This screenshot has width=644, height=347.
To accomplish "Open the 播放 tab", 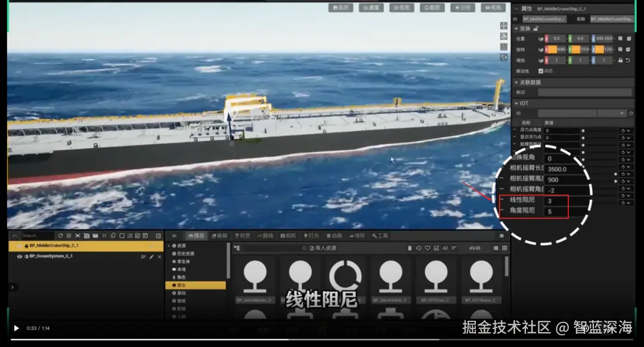I will (x=196, y=236).
